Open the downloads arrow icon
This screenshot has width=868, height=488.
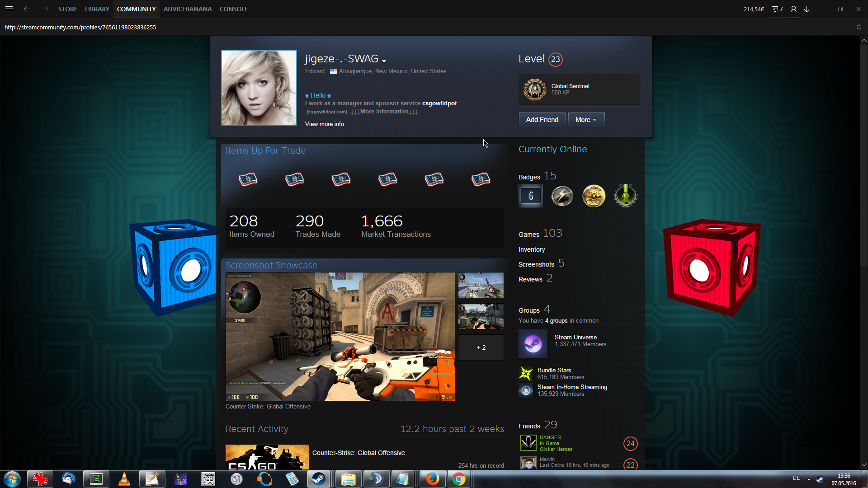tap(807, 9)
